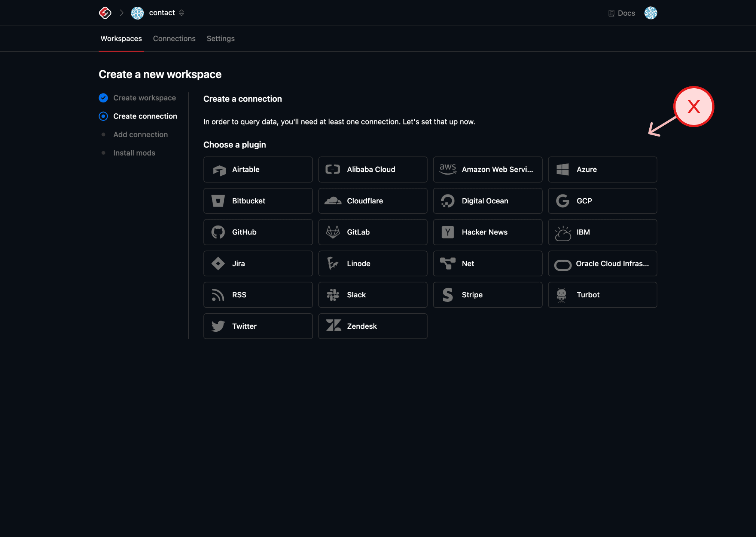Switch to the Settings tab
The width and height of the screenshot is (756, 537).
220,39
